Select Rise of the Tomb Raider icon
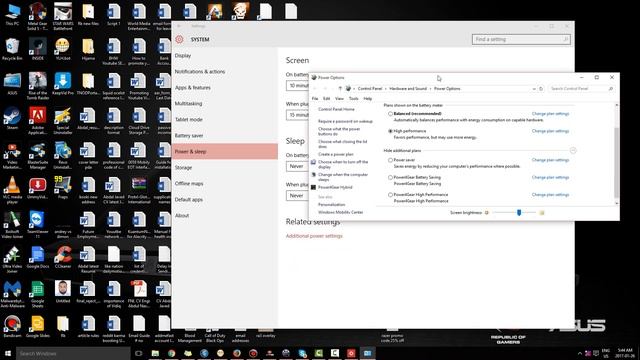Screen dimensions: 640x360 click(38, 86)
